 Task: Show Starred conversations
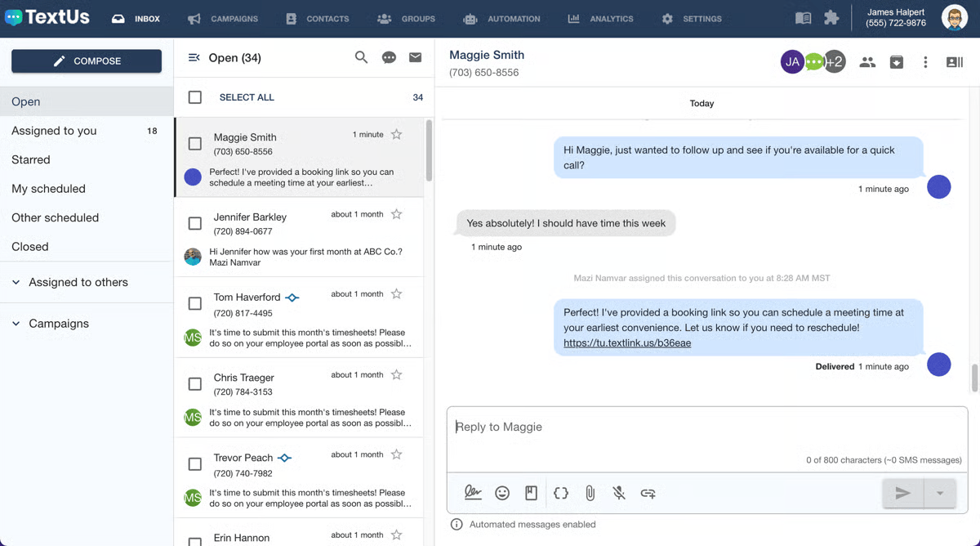coord(87,159)
